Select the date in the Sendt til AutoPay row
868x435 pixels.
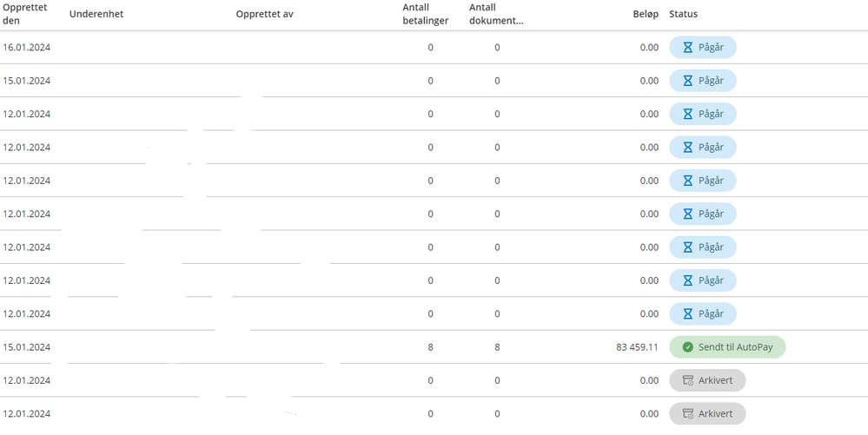pos(27,347)
